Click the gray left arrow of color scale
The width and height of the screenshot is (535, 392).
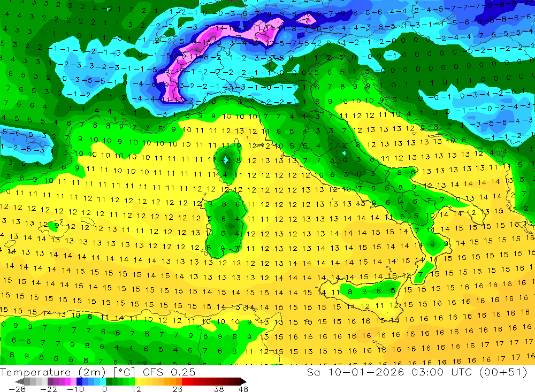(x=20, y=382)
